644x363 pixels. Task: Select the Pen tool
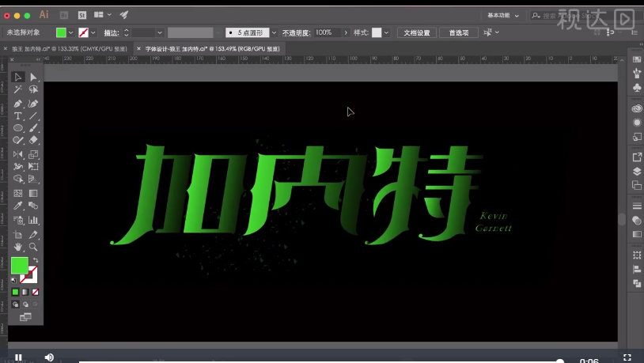(x=17, y=104)
